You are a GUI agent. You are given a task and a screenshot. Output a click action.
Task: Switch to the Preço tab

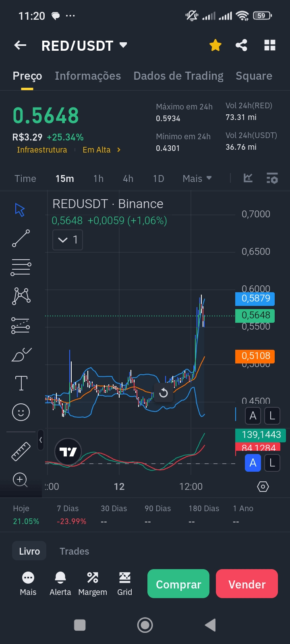point(27,76)
